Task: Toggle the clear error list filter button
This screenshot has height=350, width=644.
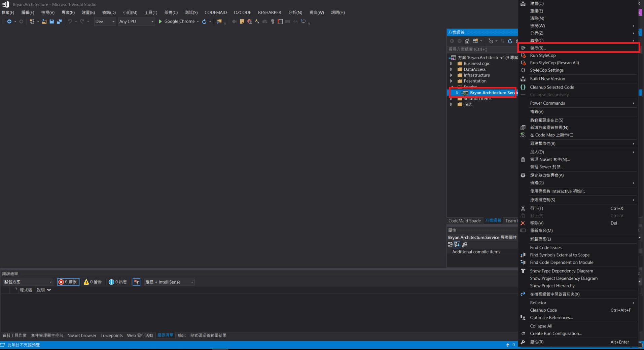Action: pos(136,282)
